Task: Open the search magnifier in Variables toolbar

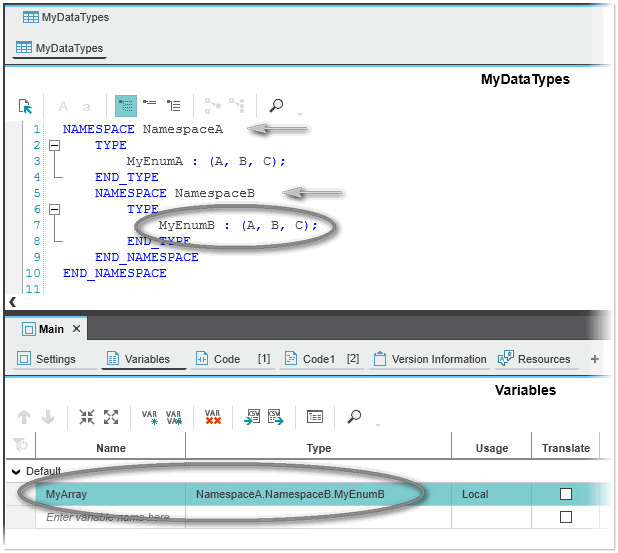Action: click(354, 417)
